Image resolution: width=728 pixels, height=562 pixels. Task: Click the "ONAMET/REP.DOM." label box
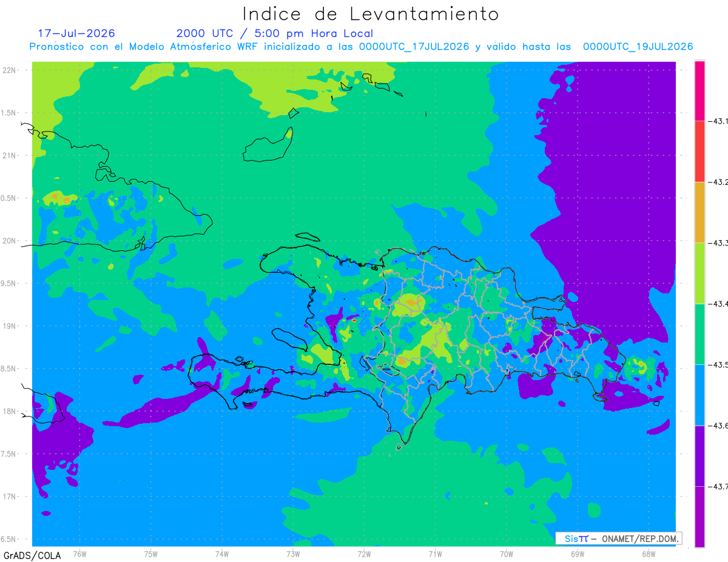click(618, 538)
